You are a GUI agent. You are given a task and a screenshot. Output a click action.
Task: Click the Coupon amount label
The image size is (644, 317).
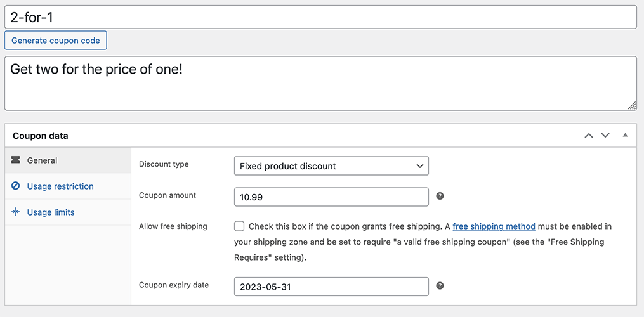tap(168, 195)
